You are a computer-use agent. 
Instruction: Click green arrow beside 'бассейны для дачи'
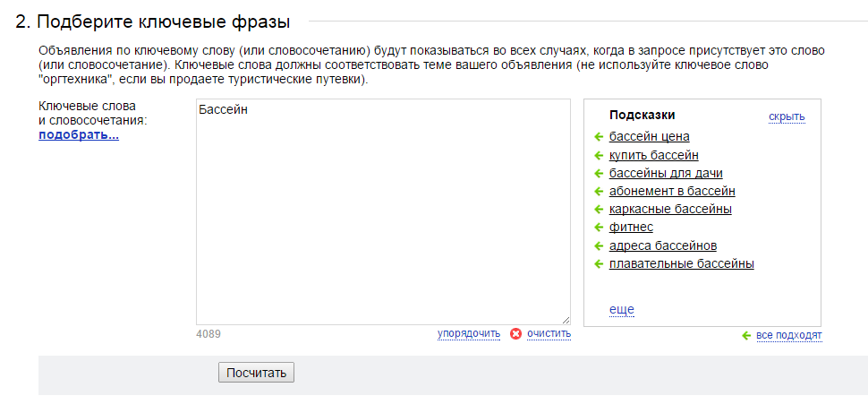(598, 174)
